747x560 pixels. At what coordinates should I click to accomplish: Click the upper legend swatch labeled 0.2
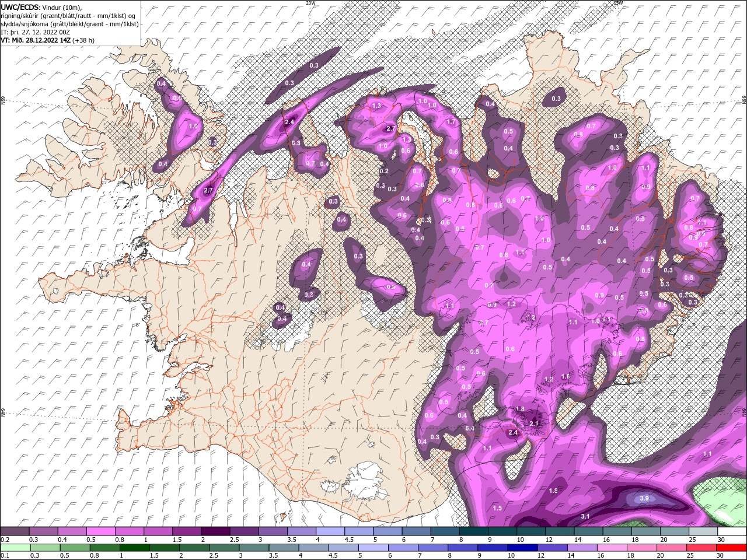(x=15, y=531)
